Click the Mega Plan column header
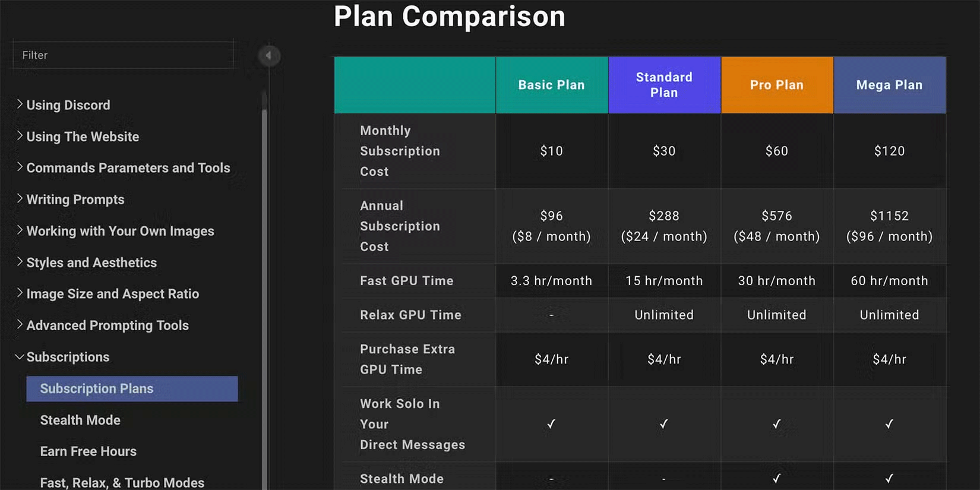The width and height of the screenshot is (980, 490). [x=889, y=85]
